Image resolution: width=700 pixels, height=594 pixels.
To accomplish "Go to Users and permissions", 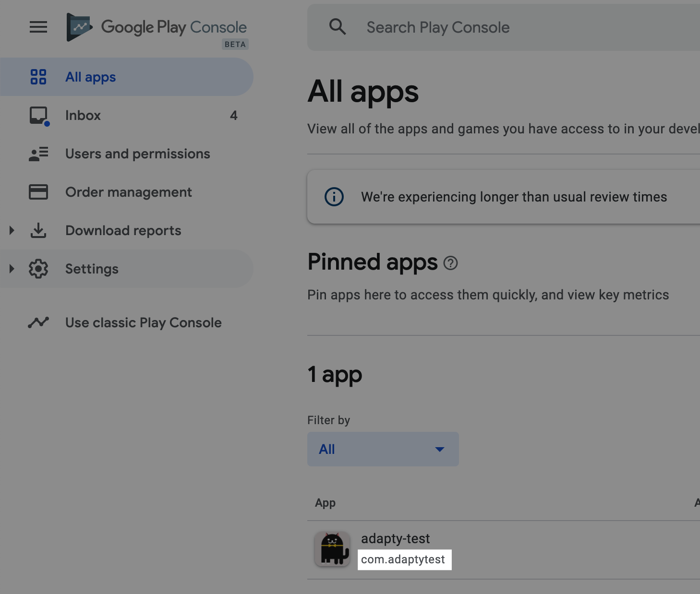I will coord(127,154).
